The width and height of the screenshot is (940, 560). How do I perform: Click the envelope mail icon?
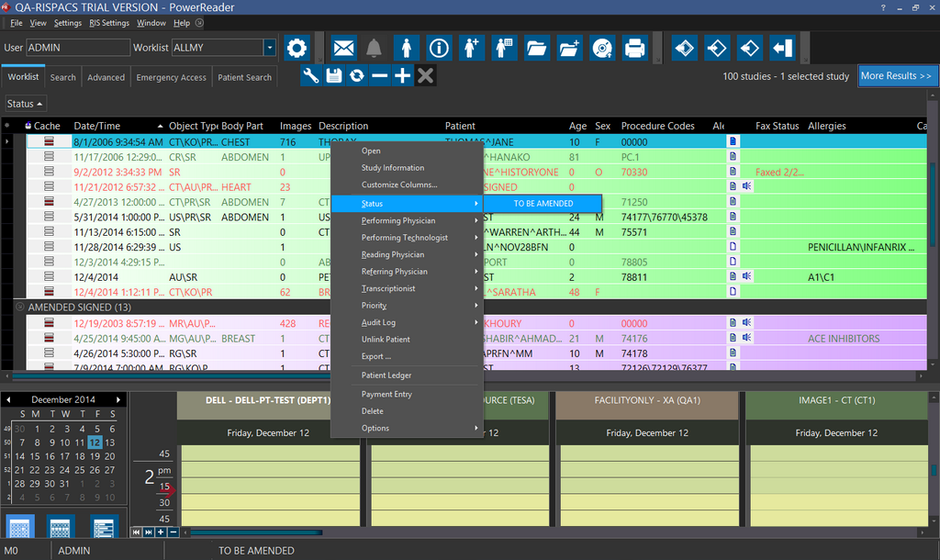click(x=343, y=47)
